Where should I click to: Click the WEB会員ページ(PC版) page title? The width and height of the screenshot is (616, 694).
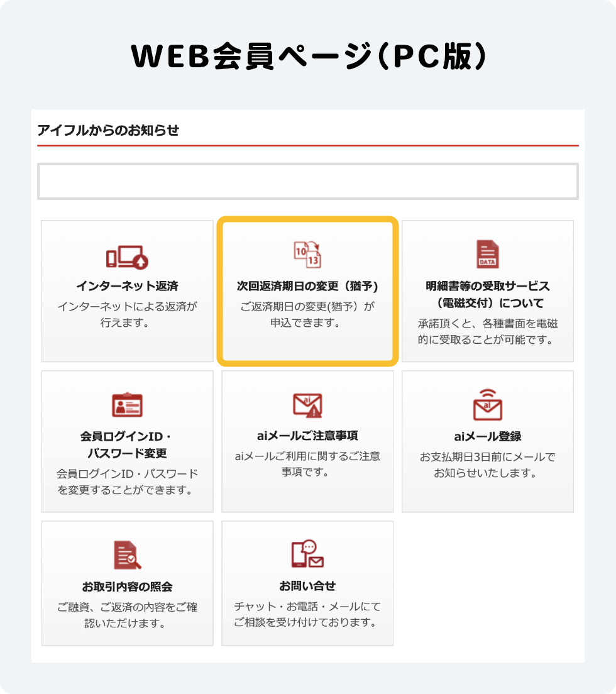click(309, 56)
